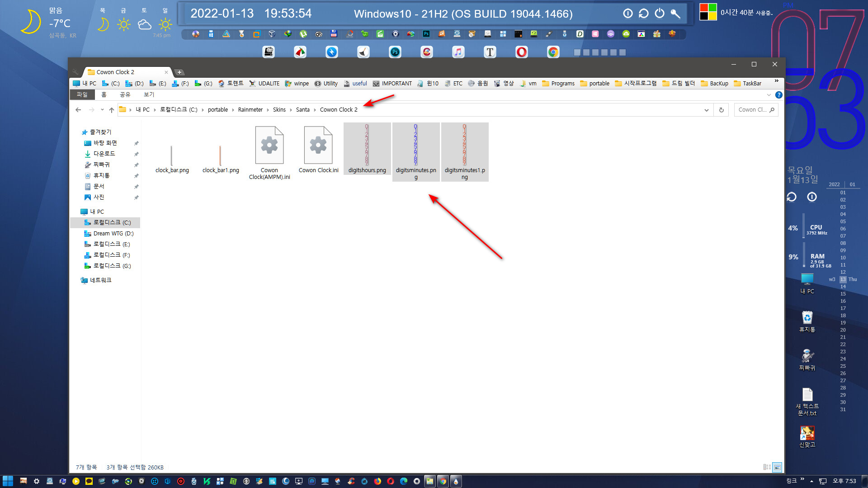This screenshot has width=868, height=488.
Task: Open the Photoshop icon in the desktop dock
Action: click(x=395, y=52)
